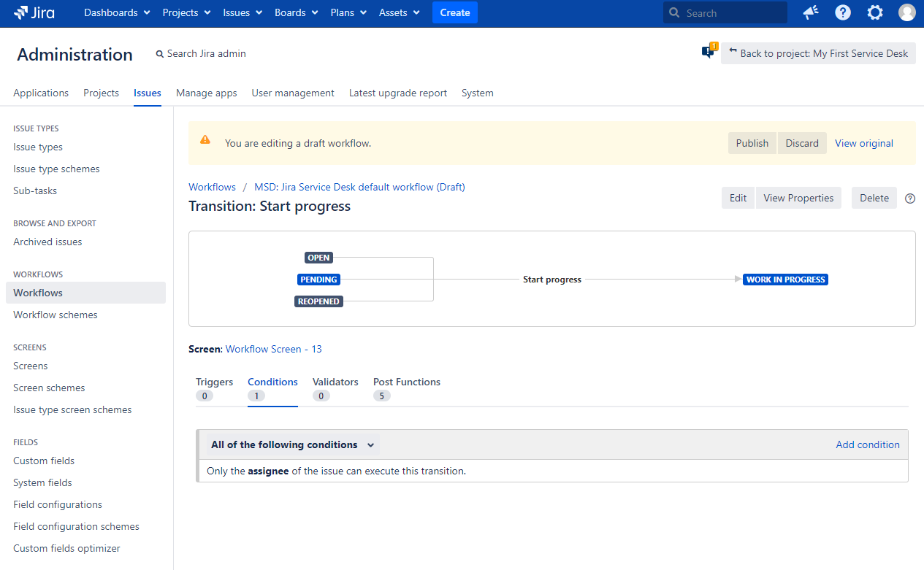Select the WORK IN PROGRESS status
The image size is (924, 570).
tap(785, 280)
